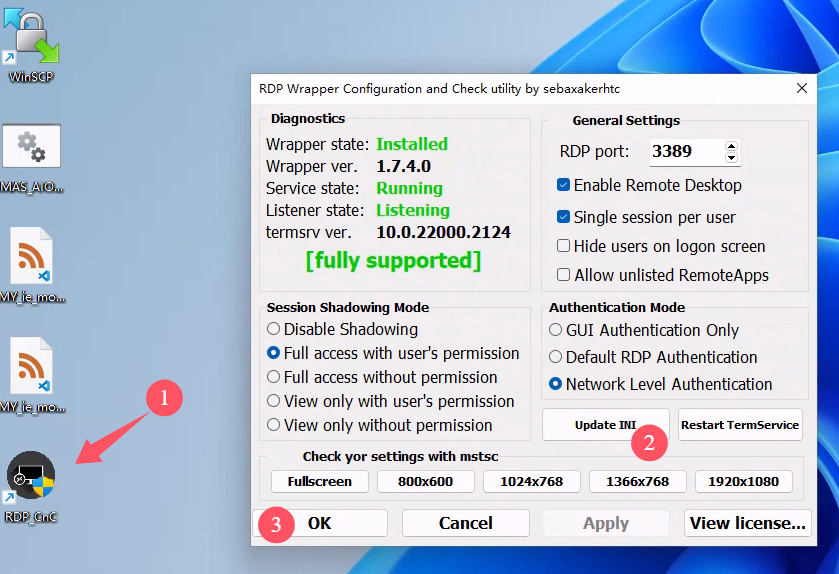Test mstsc at 1024x768
839x574 pixels.
531,481
